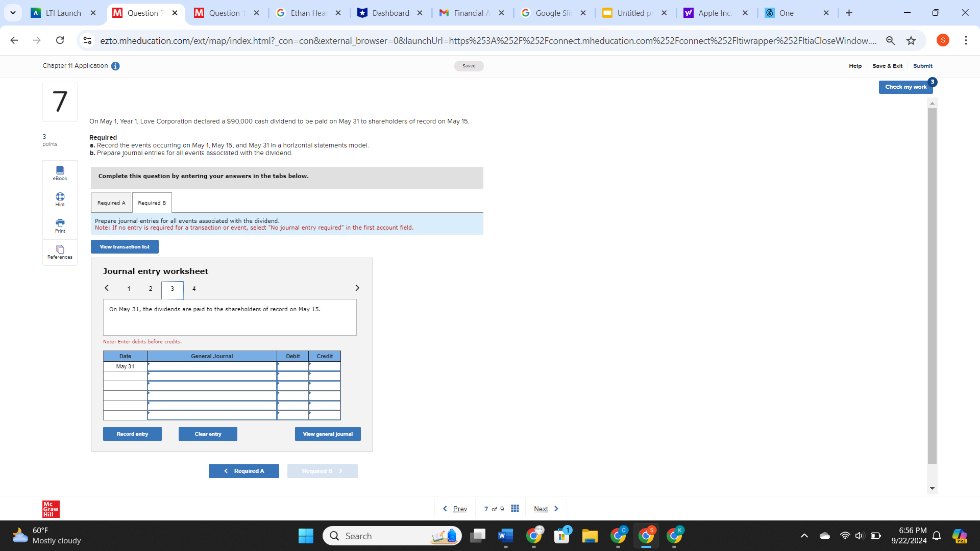
Task: Open the Hint resource
Action: [x=60, y=200]
